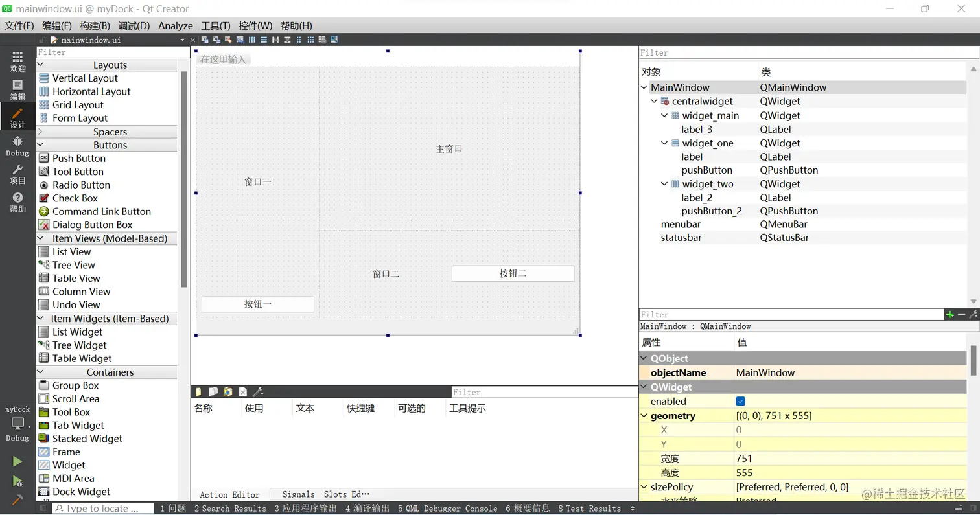
Task: Collapse the geometry property group
Action: pyautogui.click(x=644, y=416)
